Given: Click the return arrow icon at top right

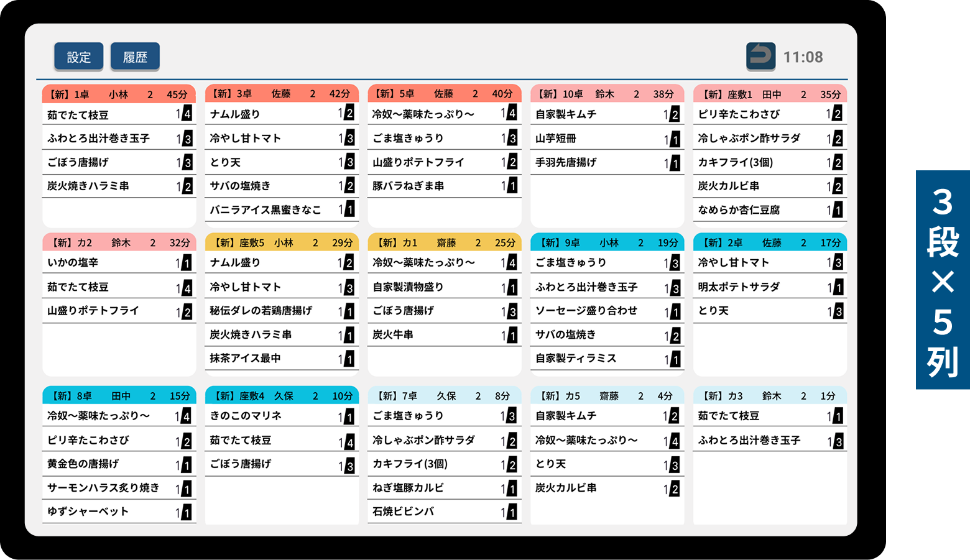Looking at the screenshot, I should coord(760,56).
